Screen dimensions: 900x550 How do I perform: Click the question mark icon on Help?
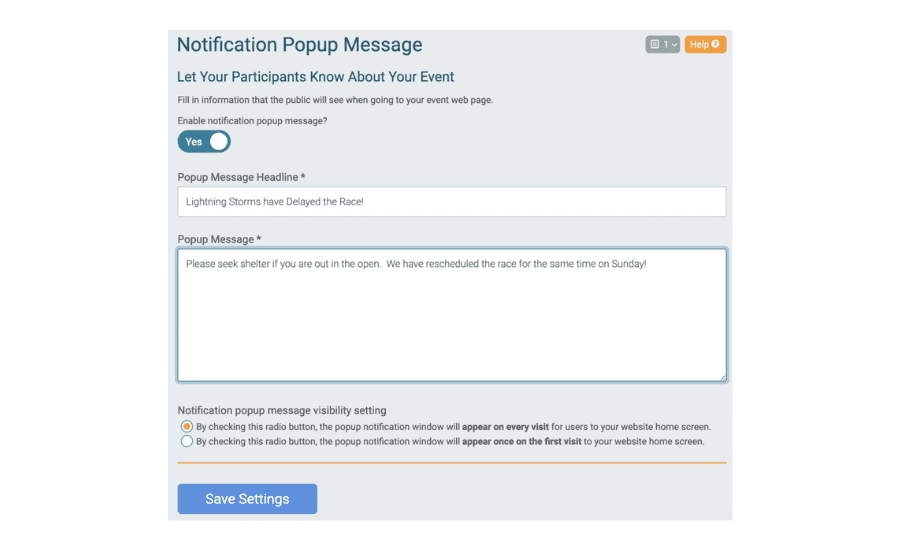tap(715, 44)
